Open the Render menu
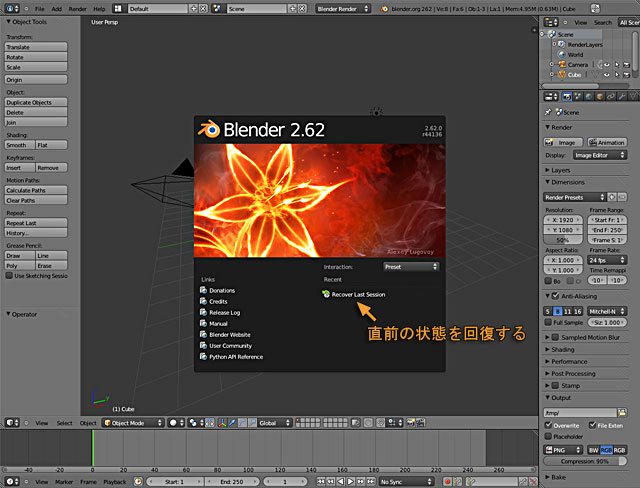 coord(78,9)
